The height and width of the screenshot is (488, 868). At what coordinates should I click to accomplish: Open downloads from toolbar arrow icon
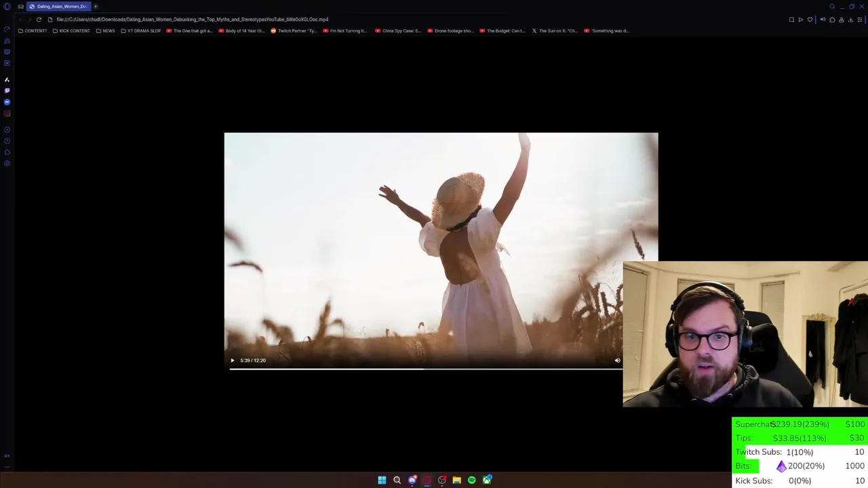pyautogui.click(x=850, y=20)
